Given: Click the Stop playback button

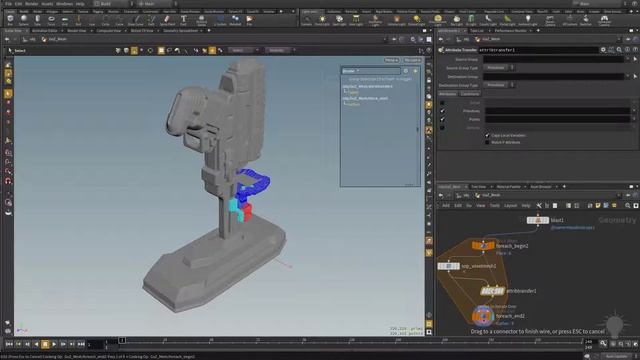Looking at the screenshot, I should [45, 344].
